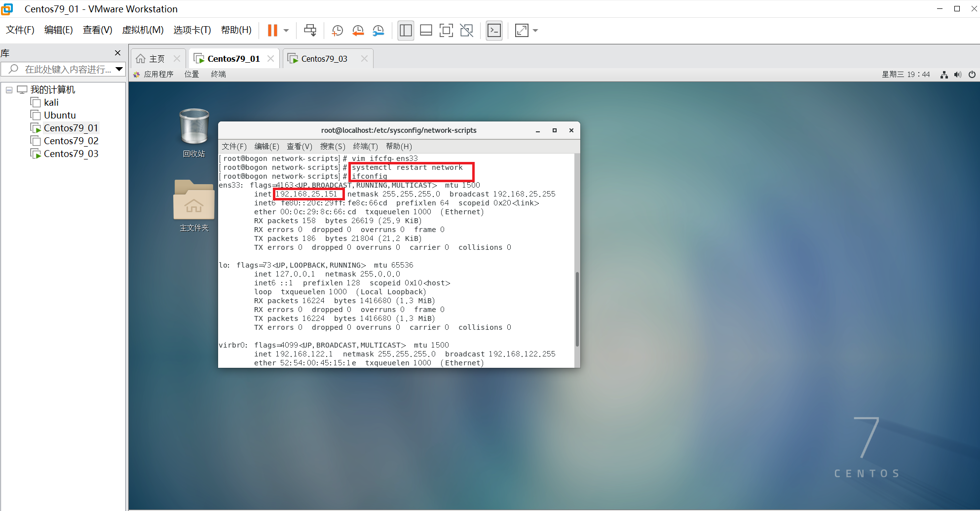The width and height of the screenshot is (980, 511).
Task: Open the 帮助(H) menu in VMware
Action: coord(236,30)
